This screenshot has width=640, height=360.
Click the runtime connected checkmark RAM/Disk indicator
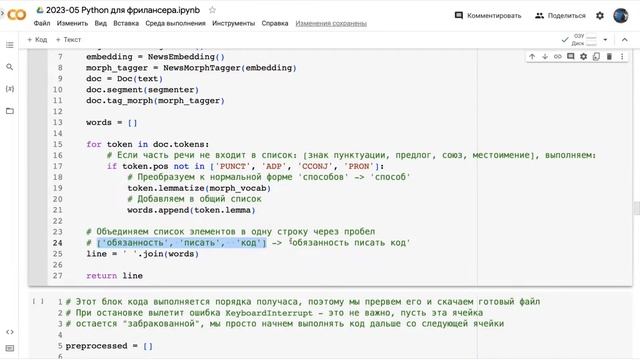click(580, 40)
